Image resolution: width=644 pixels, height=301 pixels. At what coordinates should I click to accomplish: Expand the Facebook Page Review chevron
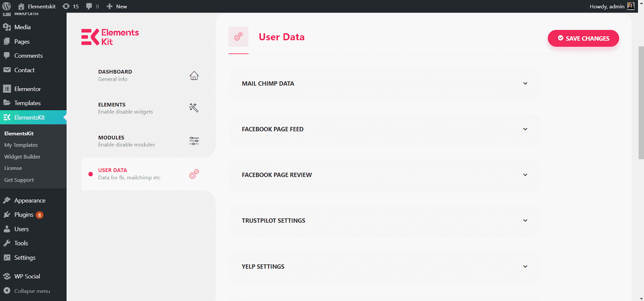point(525,175)
